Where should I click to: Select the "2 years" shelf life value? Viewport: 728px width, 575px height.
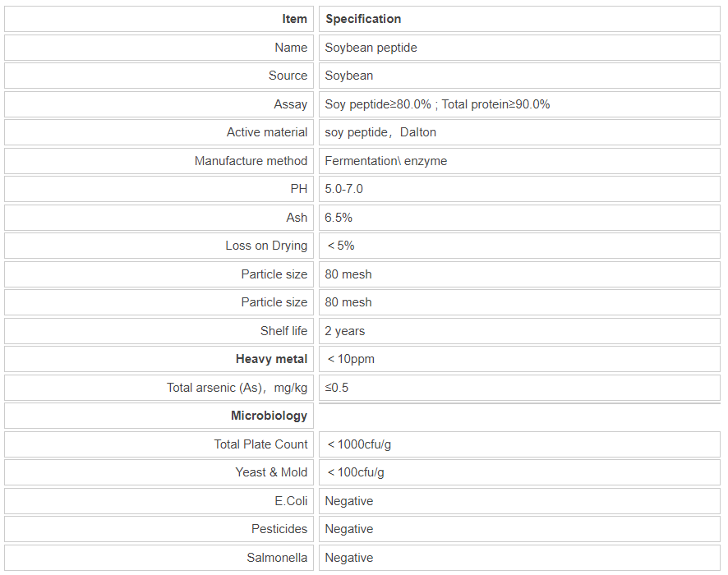coord(344,331)
